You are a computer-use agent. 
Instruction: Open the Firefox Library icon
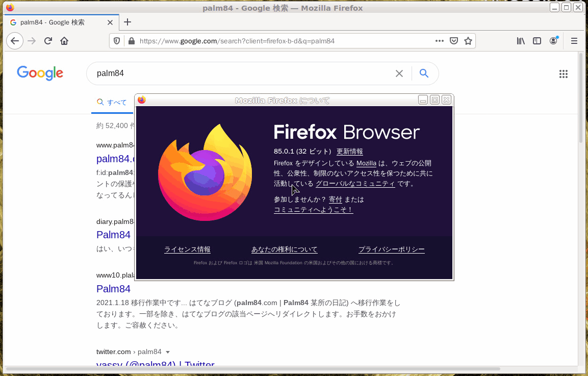pos(521,41)
